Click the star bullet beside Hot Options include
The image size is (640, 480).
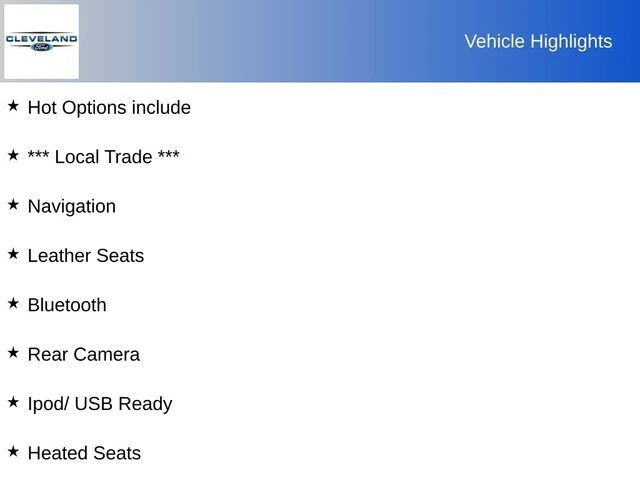point(13,105)
